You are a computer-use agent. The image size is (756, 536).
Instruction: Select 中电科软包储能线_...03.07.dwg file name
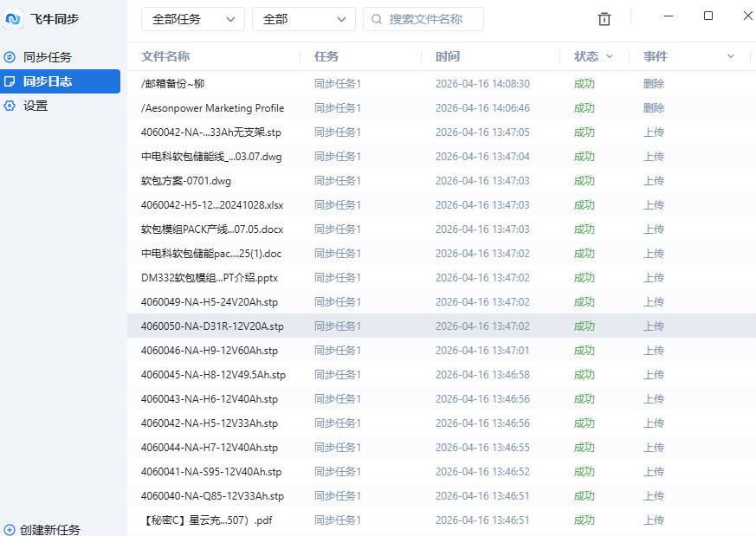tap(211, 157)
